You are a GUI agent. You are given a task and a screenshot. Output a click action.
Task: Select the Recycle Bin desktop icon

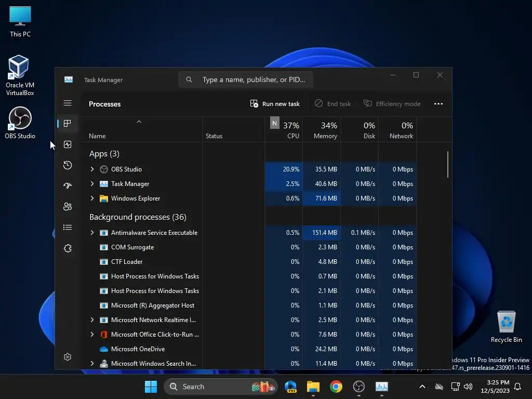pyautogui.click(x=506, y=327)
